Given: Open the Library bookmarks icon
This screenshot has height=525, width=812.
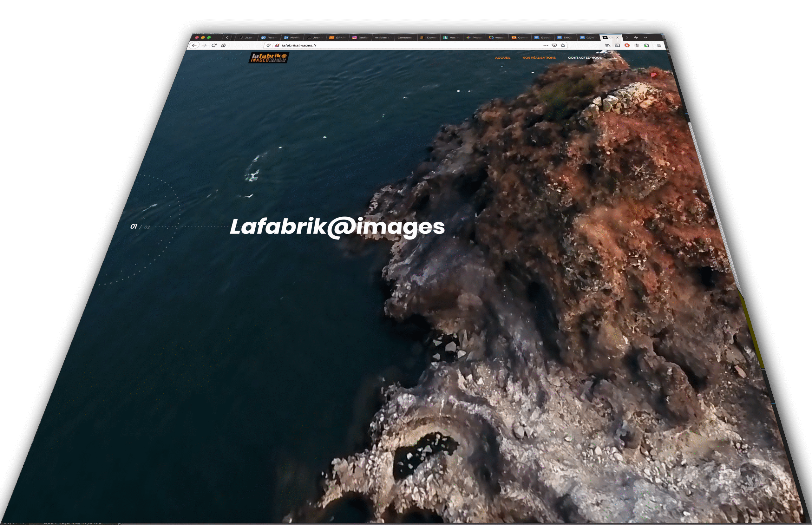Looking at the screenshot, I should pos(607,45).
